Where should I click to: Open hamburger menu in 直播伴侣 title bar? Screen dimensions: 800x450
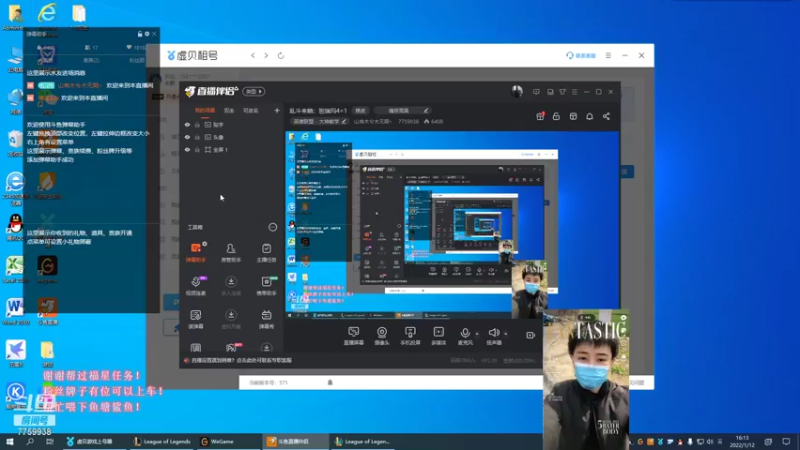pyautogui.click(x=574, y=92)
